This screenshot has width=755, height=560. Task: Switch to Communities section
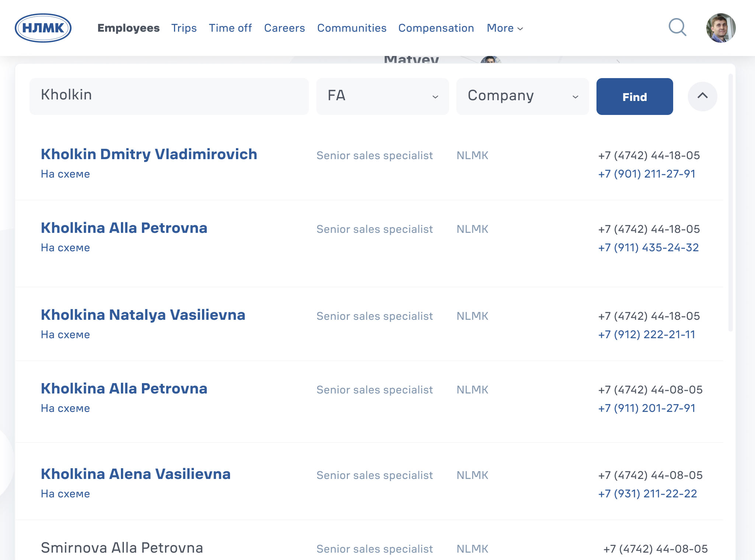[352, 28]
